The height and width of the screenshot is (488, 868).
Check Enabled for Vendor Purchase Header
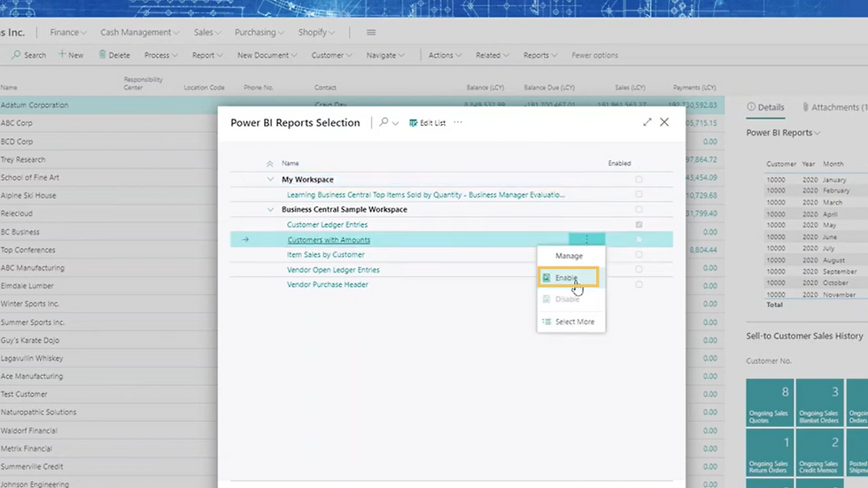(x=639, y=284)
